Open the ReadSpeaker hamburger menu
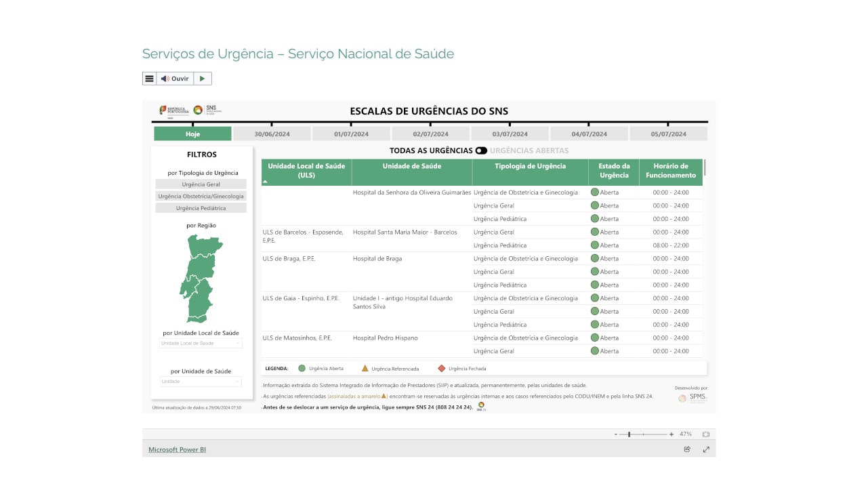This screenshot has width=868, height=488. tap(149, 79)
